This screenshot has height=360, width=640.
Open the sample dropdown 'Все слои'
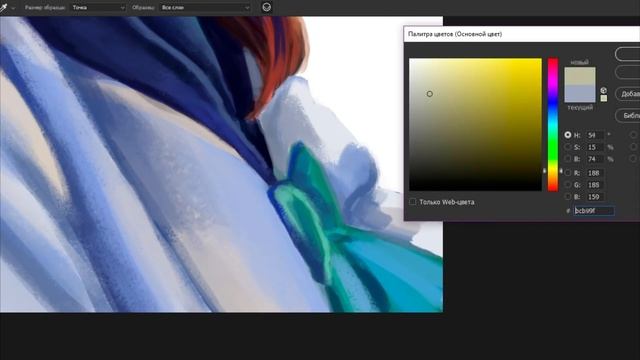tap(205, 7)
